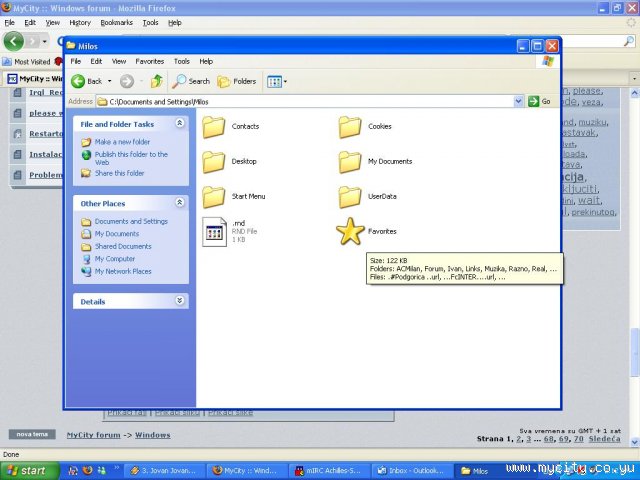
Task: Go to forum page 70
Action: 578,439
